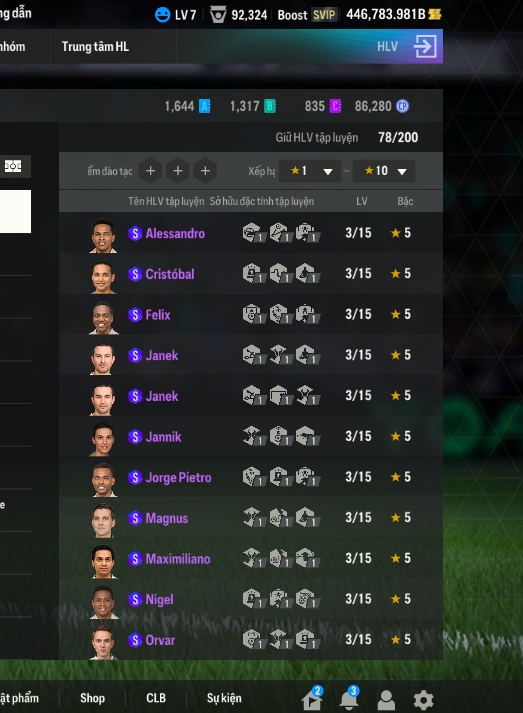Open the Trung tâm HL tab
The width and height of the screenshot is (523, 713).
95,46
